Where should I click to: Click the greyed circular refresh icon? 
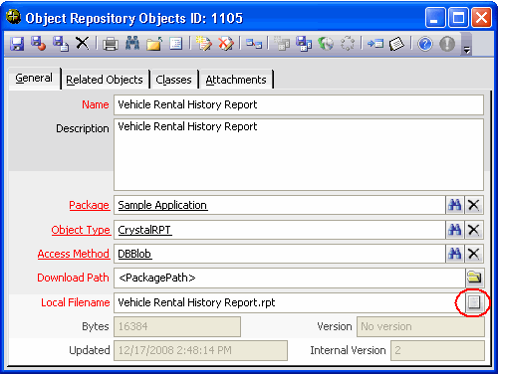348,44
